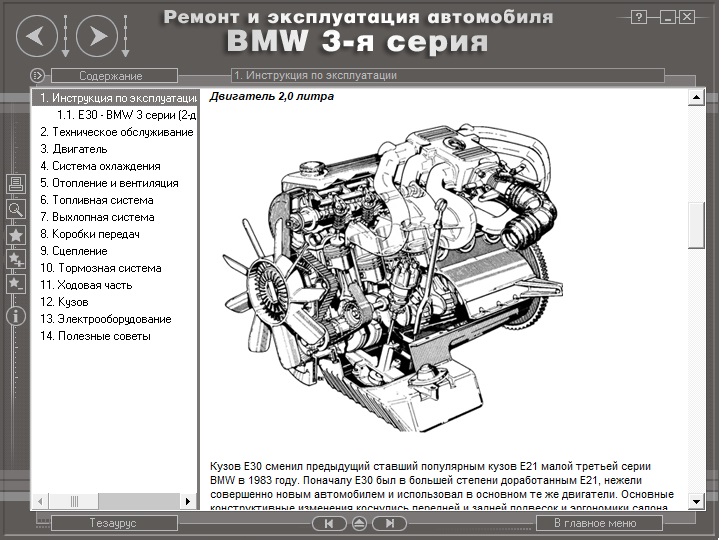
Task: Open help with question mark button
Action: [638, 17]
